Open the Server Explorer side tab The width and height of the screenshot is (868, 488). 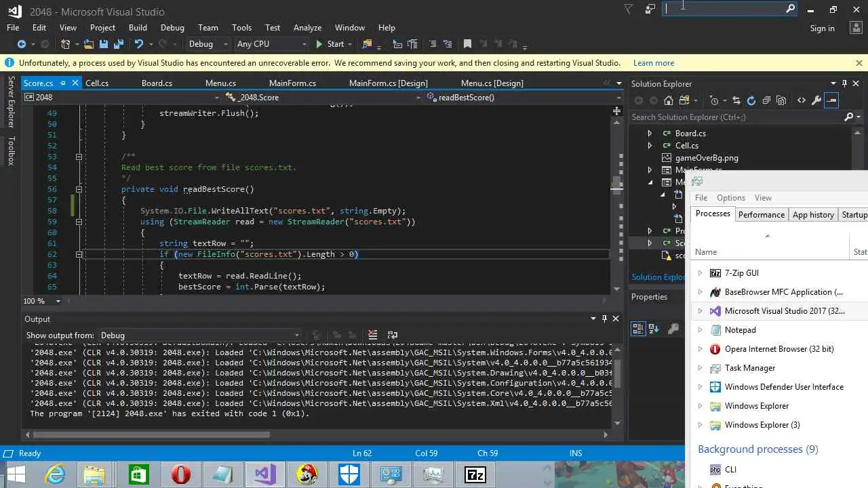(x=11, y=102)
